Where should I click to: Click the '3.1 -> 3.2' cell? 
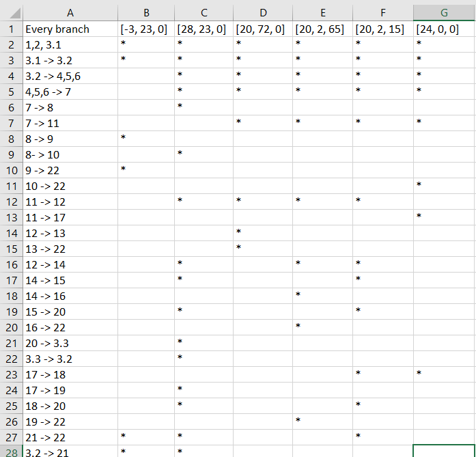pos(70,60)
